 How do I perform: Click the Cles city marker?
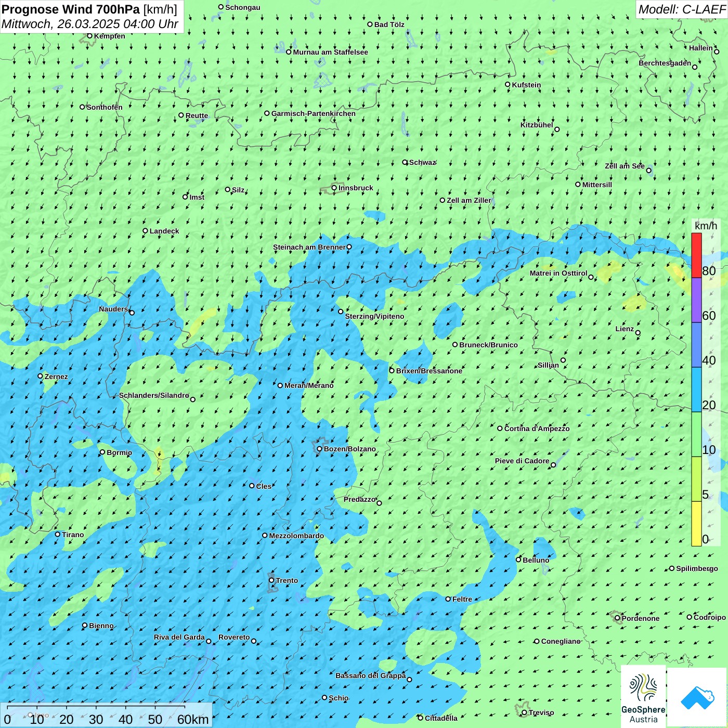click(252, 486)
